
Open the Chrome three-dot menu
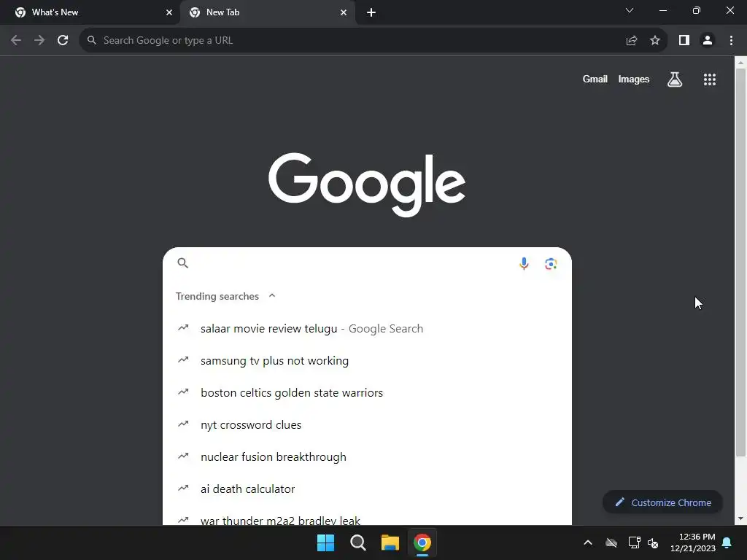pyautogui.click(x=731, y=41)
